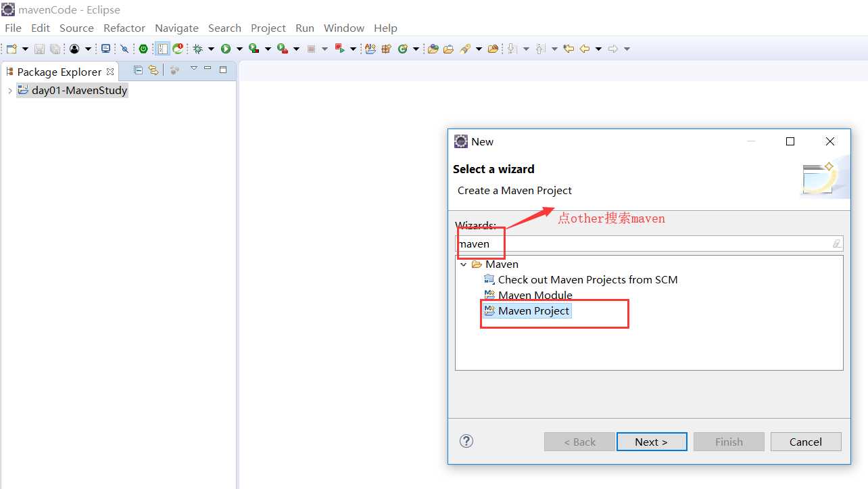Click Collapse All in Package Explorer
868x489 pixels.
[138, 70]
